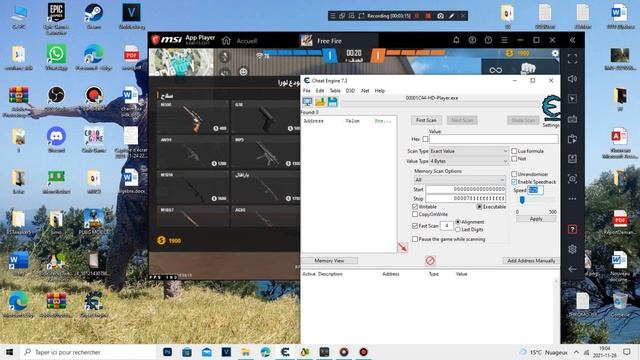Click the red help icon in MSI App Player sidebar
This screenshot has height=360, width=640.
pyautogui.click(x=572, y=229)
